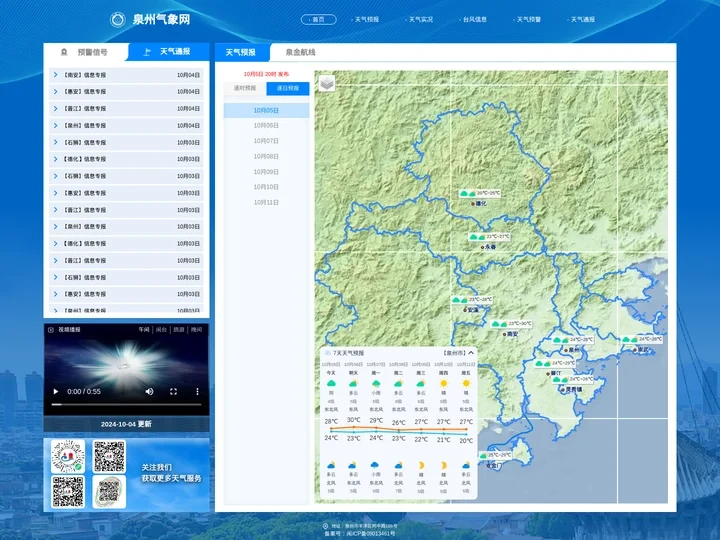Image resolution: width=720 pixels, height=540 pixels.
Task: Click today's (今天) daytime cloudy icon
Action: click(331, 383)
